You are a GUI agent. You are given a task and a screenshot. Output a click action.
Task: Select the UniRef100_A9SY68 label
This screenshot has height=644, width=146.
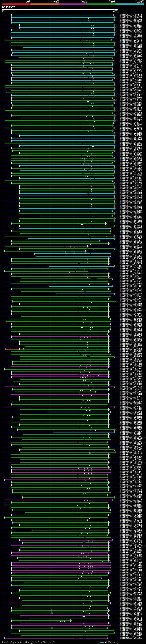131,412
